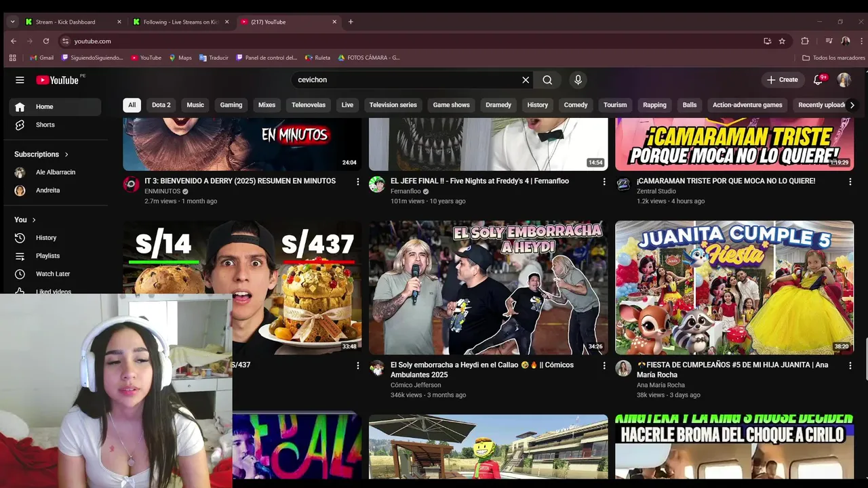Open the notifications bell

click(x=818, y=80)
